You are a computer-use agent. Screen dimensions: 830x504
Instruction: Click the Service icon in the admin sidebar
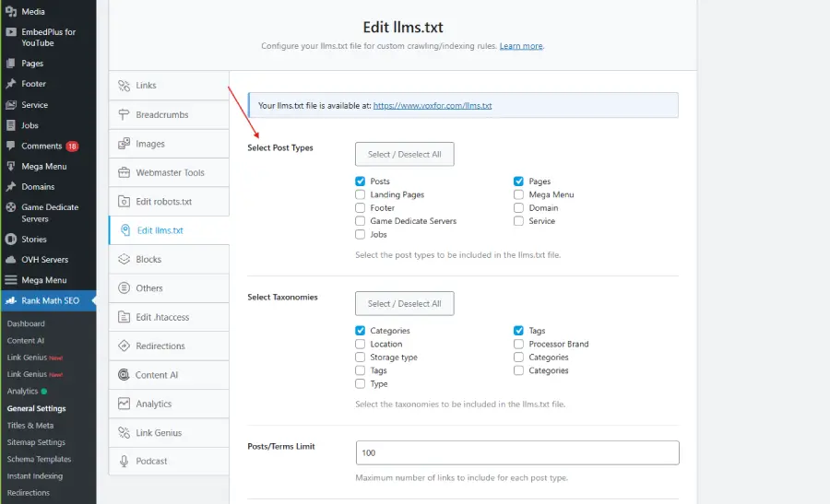tap(10, 105)
